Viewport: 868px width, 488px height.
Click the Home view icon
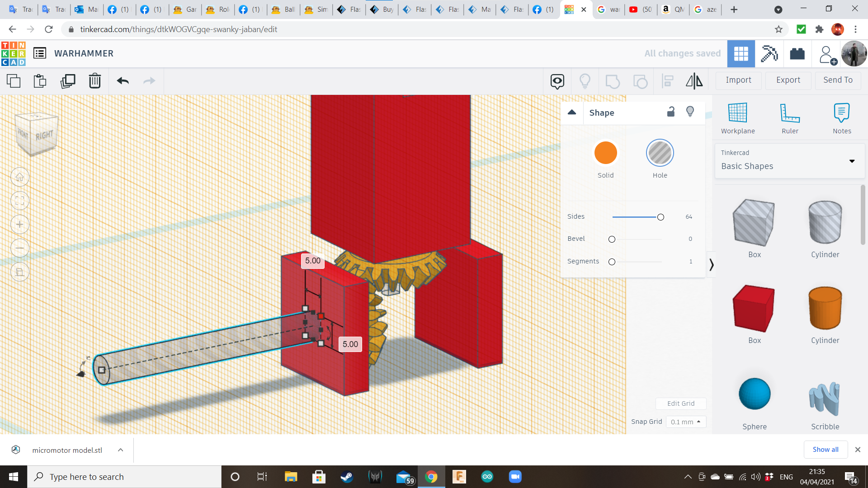tap(20, 177)
